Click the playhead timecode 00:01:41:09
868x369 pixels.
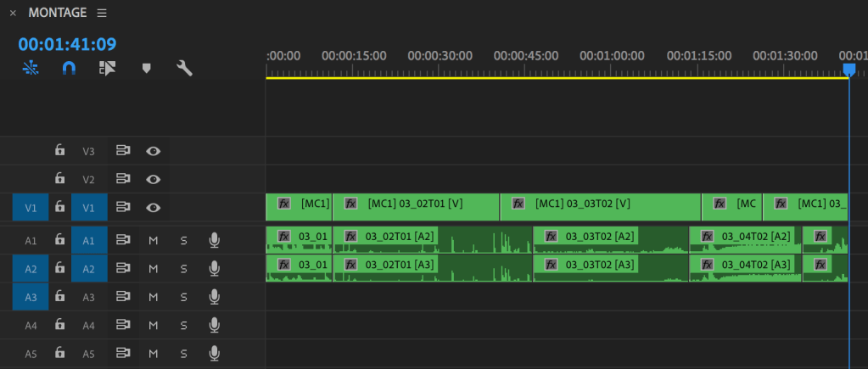(67, 44)
